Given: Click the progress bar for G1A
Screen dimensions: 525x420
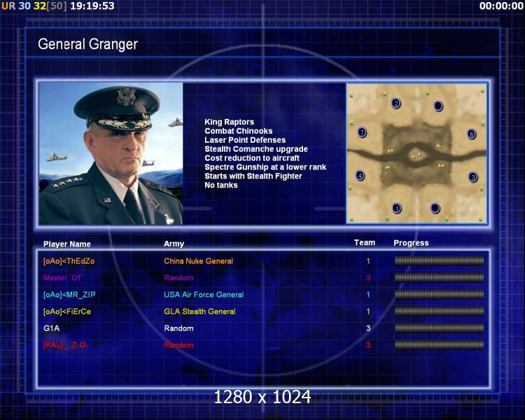Looking at the screenshot, I should [x=440, y=328].
